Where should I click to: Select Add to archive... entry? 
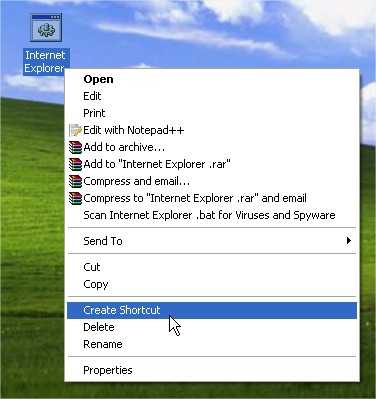pyautogui.click(x=212, y=147)
